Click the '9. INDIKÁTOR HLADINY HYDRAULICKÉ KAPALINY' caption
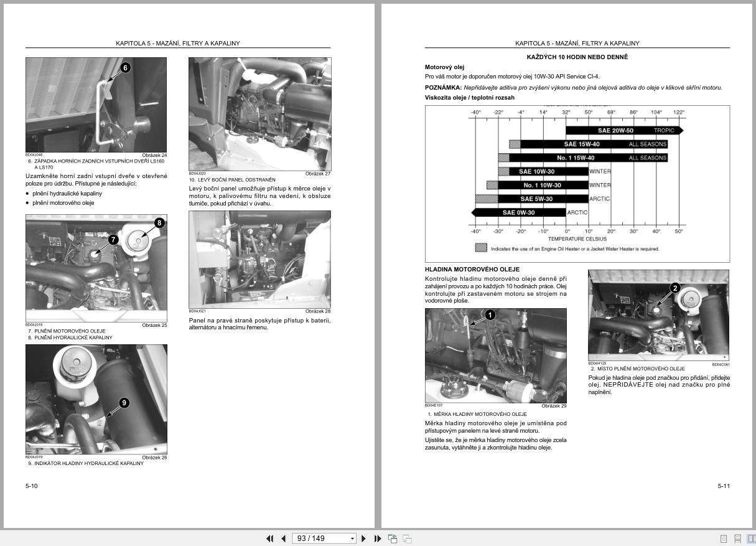 tap(86, 463)
